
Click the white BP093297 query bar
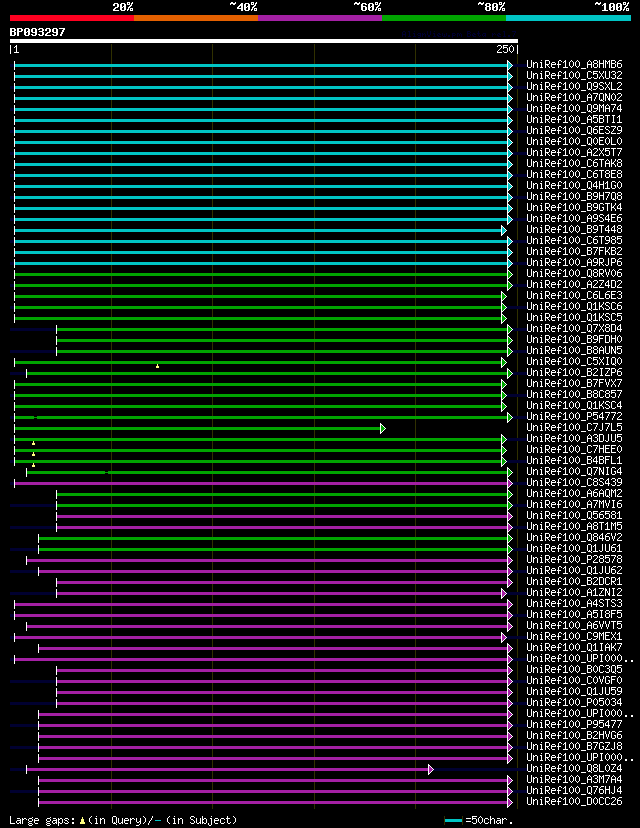[263, 41]
